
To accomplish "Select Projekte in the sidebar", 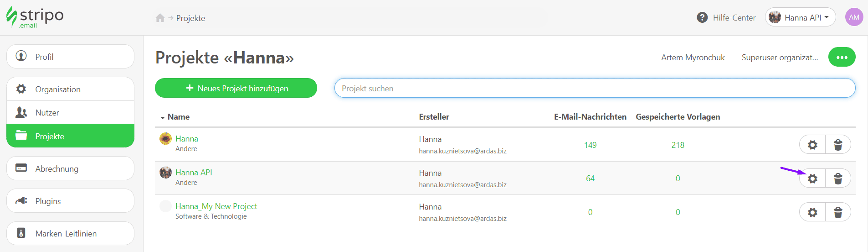I will point(70,136).
